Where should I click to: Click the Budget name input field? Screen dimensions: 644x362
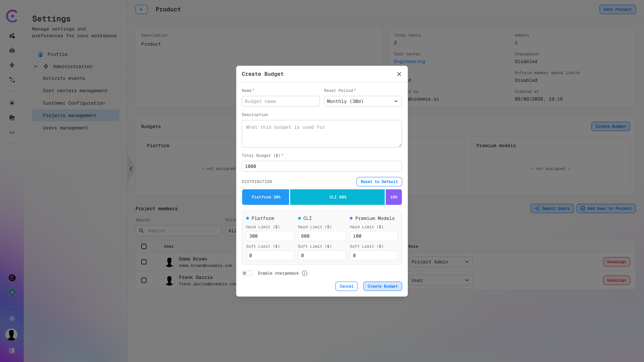tap(281, 101)
